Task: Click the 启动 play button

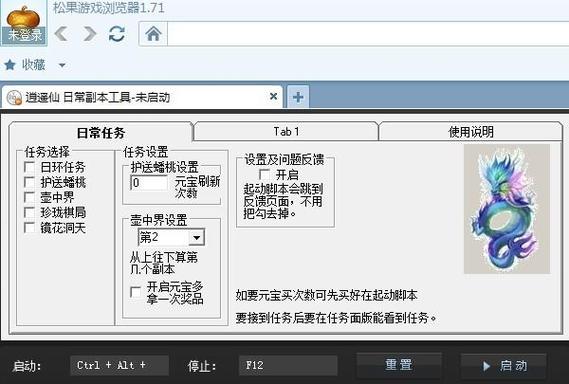Action: click(504, 365)
